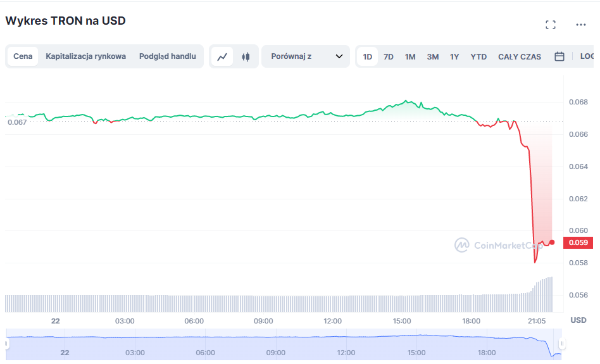Grab the left range slider handle
The width and height of the screenshot is (600, 364).
7,344
